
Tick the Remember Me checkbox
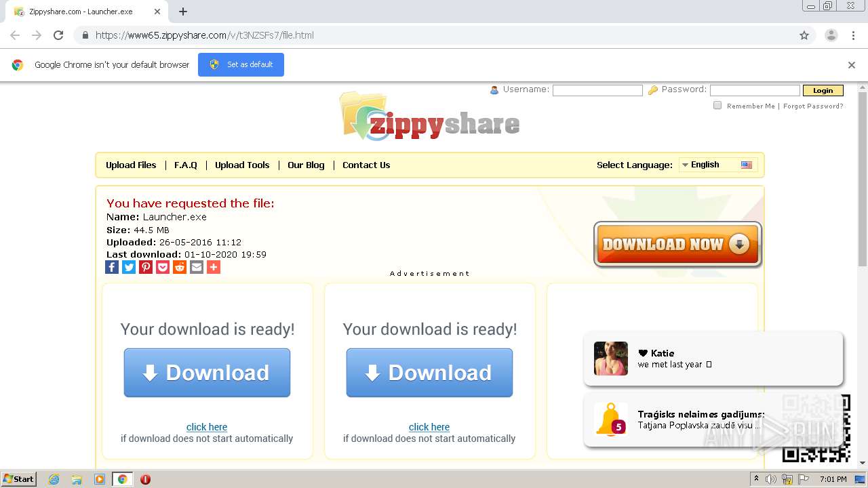coord(717,106)
